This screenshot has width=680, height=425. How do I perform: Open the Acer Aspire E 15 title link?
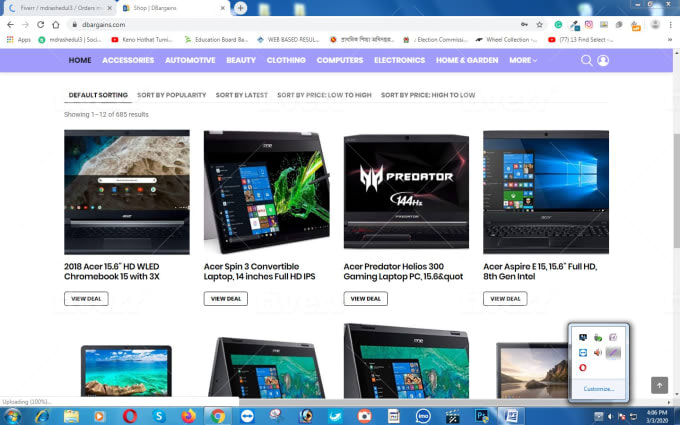click(x=540, y=271)
